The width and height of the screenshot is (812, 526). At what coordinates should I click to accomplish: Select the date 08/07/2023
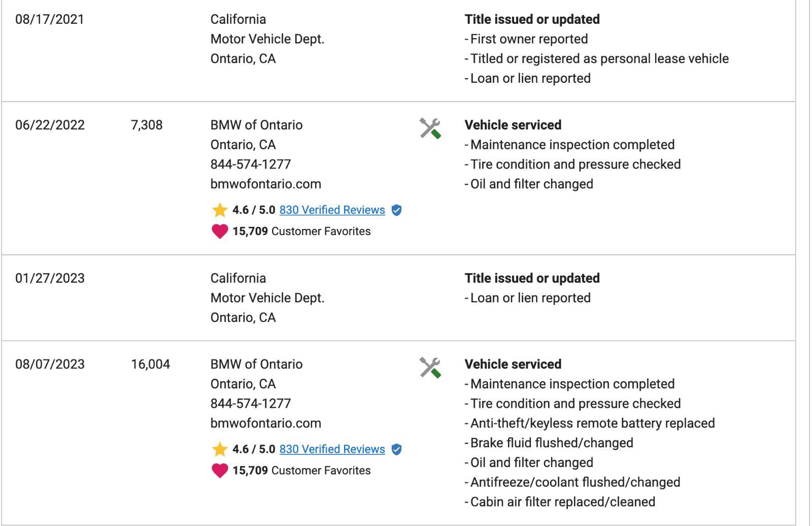pyautogui.click(x=50, y=364)
